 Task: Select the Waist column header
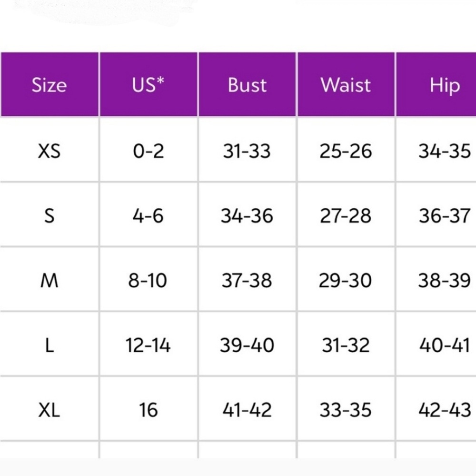[x=346, y=84]
